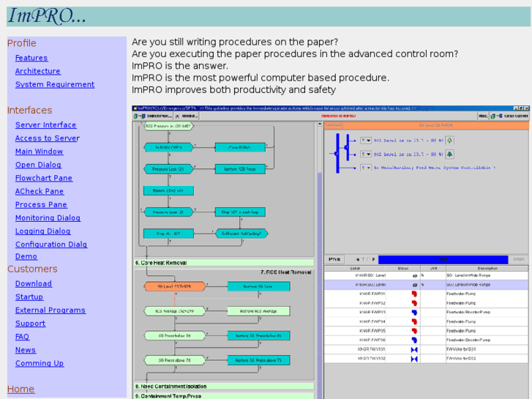Open the External Programs link
The width and height of the screenshot is (532, 399).
click(x=50, y=310)
